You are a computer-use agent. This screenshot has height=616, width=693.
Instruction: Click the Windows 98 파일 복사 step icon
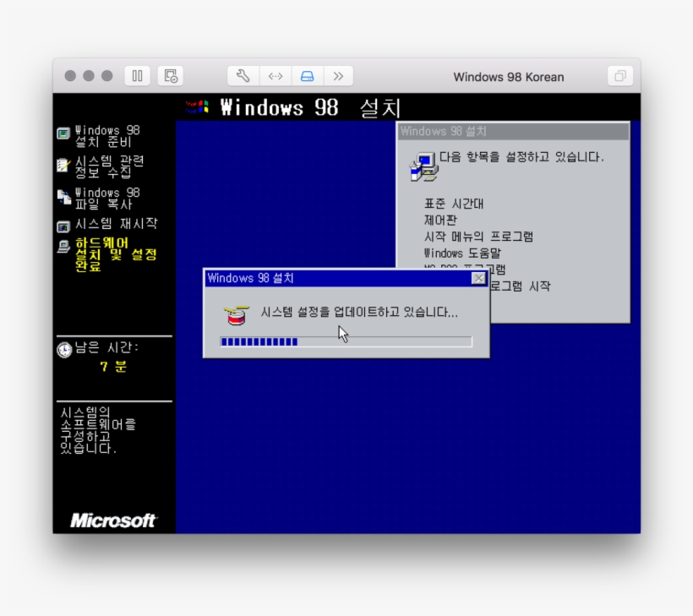click(63, 197)
